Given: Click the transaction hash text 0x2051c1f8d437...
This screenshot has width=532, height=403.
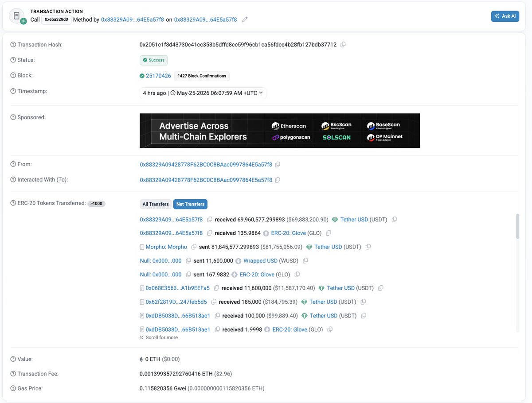Looking at the screenshot, I should pyautogui.click(x=238, y=45).
